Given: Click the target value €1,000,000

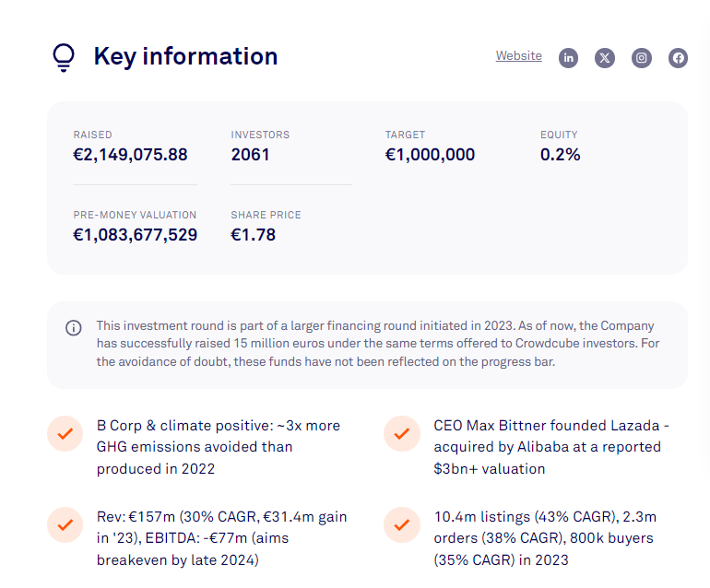Looking at the screenshot, I should coord(430,155).
